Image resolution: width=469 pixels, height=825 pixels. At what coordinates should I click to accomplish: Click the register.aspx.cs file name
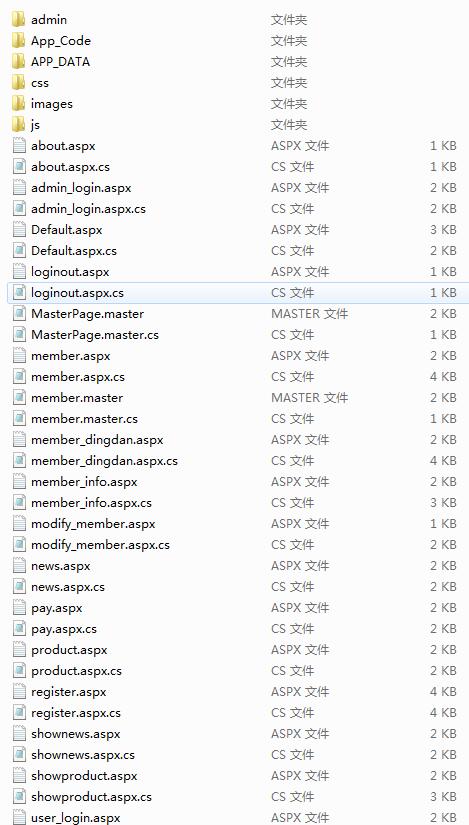click(x=76, y=713)
